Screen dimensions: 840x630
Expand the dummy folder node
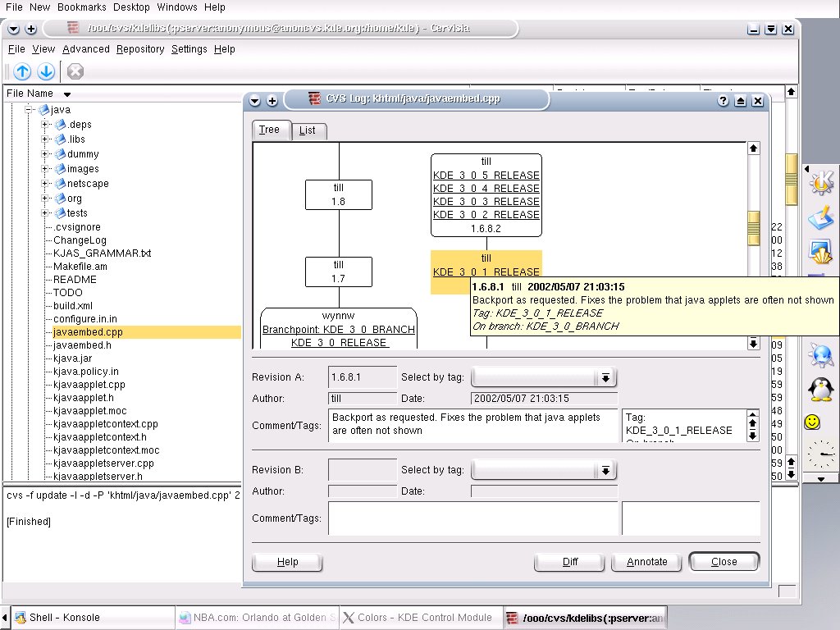pos(45,153)
